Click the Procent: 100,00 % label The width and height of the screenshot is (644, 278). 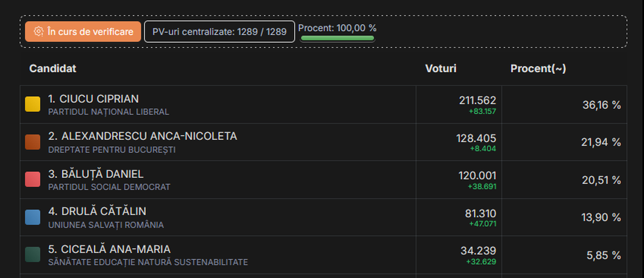coord(338,28)
